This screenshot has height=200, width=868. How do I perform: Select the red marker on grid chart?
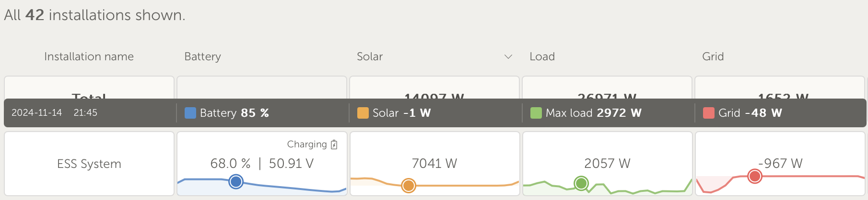point(755,176)
